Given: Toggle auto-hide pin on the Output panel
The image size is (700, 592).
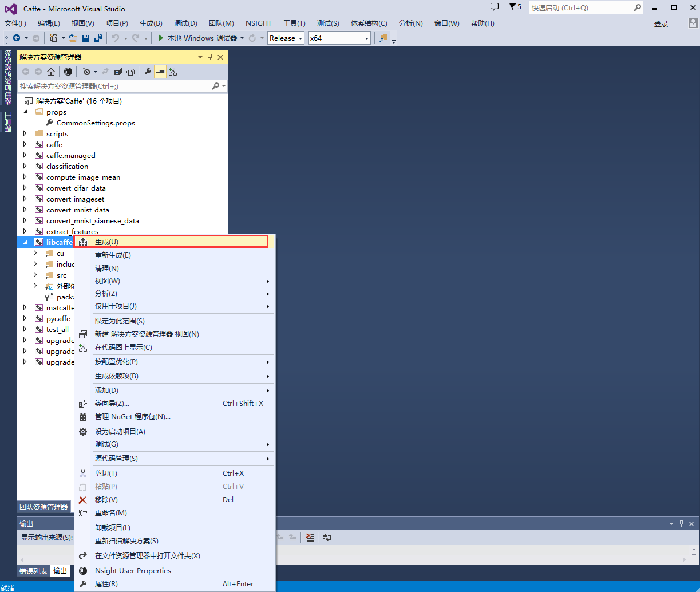Looking at the screenshot, I should pyautogui.click(x=681, y=523).
